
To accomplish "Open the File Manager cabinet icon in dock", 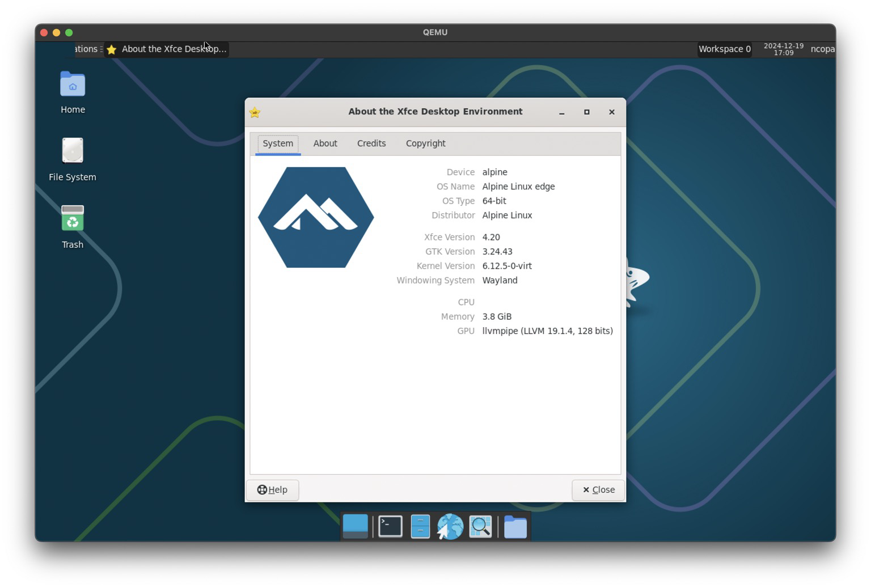I will tap(420, 526).
